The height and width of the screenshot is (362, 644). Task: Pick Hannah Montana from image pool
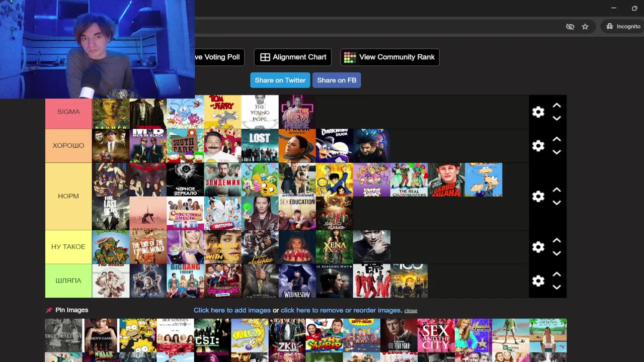473,335
